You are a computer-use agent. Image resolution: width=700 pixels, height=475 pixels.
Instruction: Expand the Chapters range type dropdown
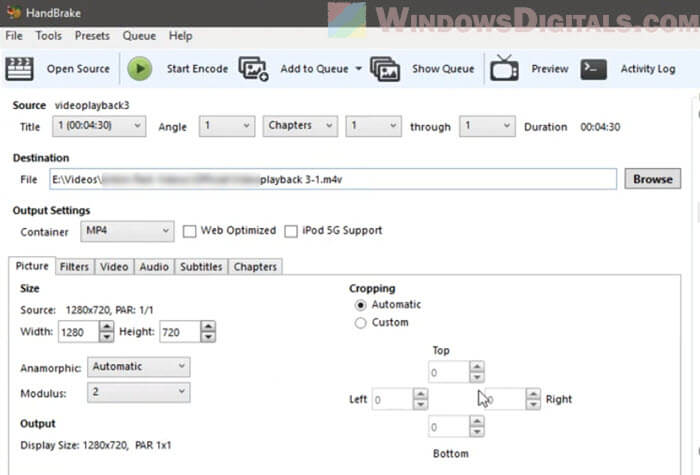300,126
